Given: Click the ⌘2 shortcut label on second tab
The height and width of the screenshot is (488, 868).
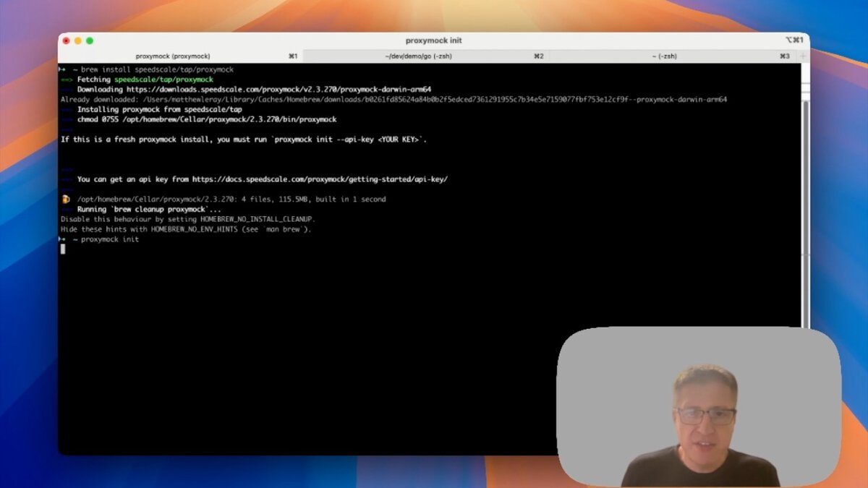Looking at the screenshot, I should pyautogui.click(x=539, y=56).
